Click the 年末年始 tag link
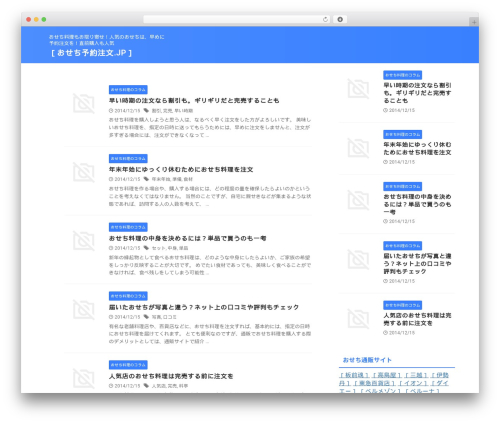Screen dimensions: 500x423 pos(161,179)
